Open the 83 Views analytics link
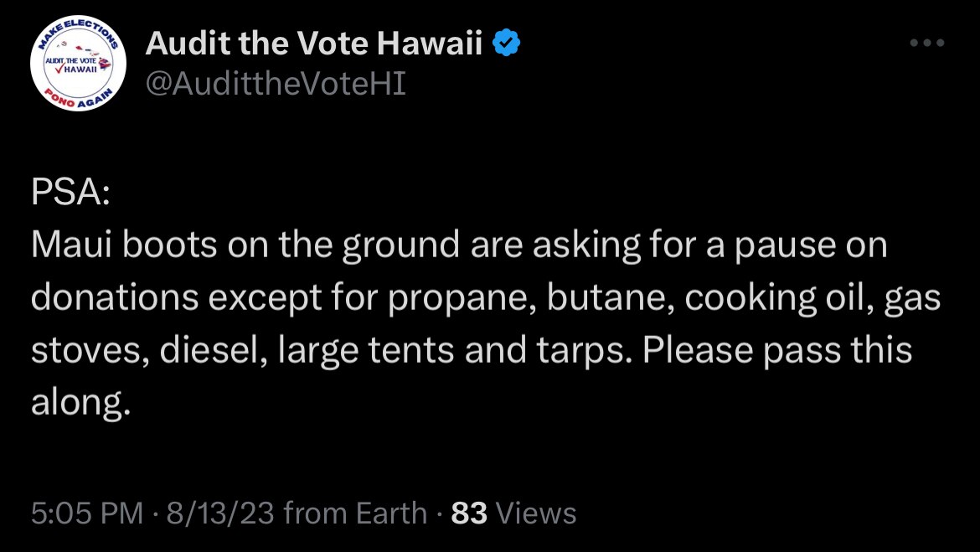The image size is (980, 552). pos(503,512)
